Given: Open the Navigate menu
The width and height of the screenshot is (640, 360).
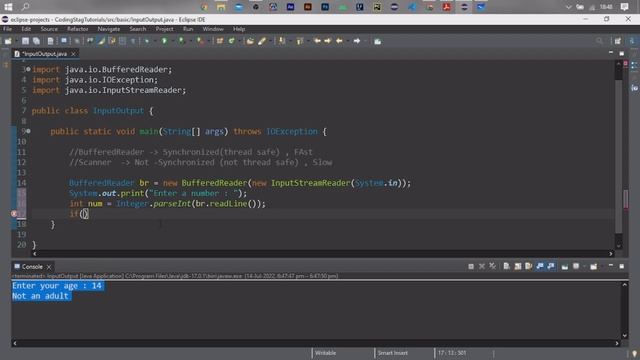Looking at the screenshot, I should [x=109, y=29].
